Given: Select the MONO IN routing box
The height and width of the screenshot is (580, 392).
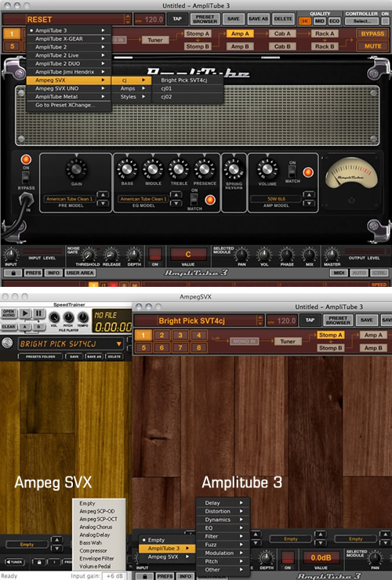Looking at the screenshot, I should (244, 342).
